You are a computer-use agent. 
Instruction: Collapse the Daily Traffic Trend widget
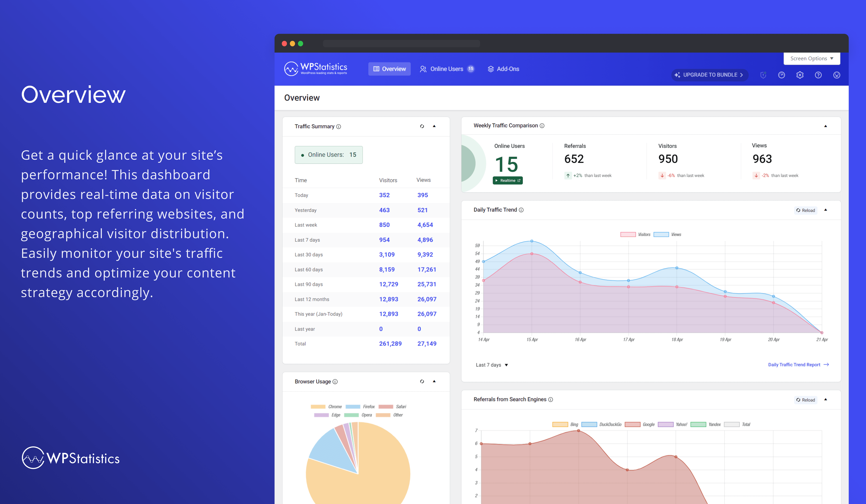(826, 210)
